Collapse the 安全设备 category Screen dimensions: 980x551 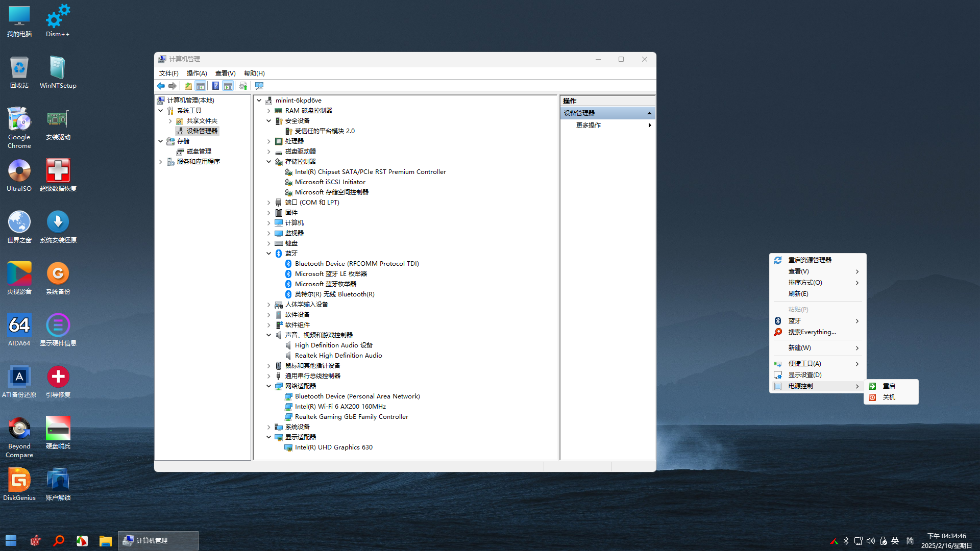pos(269,121)
